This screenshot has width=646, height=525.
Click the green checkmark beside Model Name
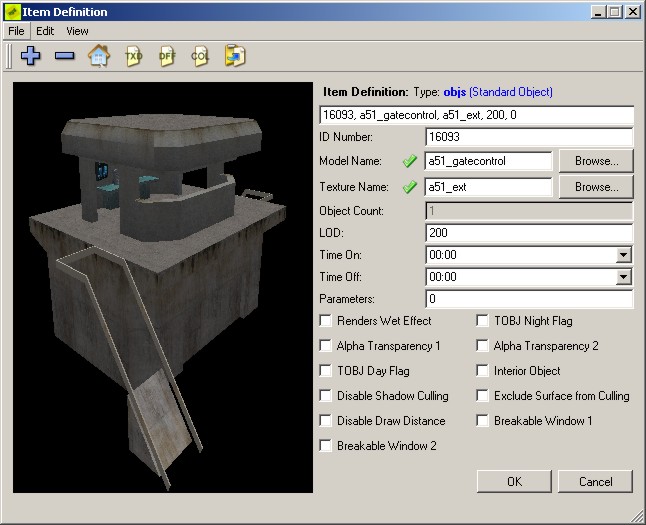409,161
